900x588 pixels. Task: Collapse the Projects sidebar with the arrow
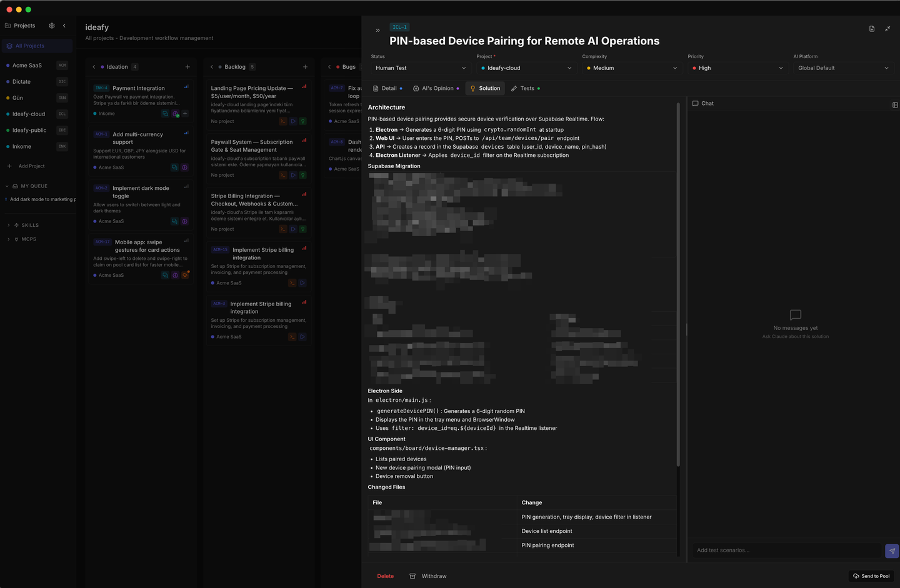[64, 26]
